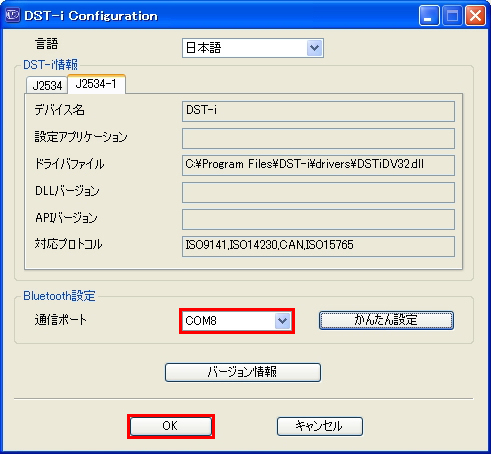Click the かんたん設定 button
The height and width of the screenshot is (454, 491).
[386, 320]
